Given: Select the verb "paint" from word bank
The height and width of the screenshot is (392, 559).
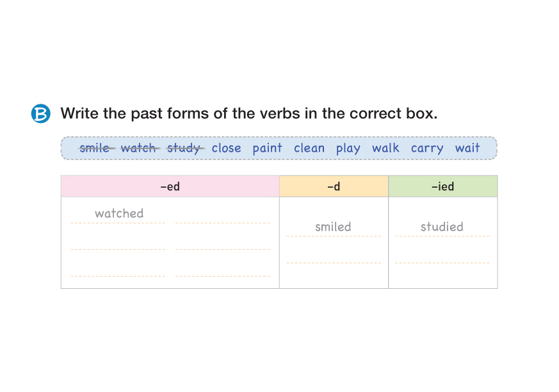Looking at the screenshot, I should click(x=267, y=148).
